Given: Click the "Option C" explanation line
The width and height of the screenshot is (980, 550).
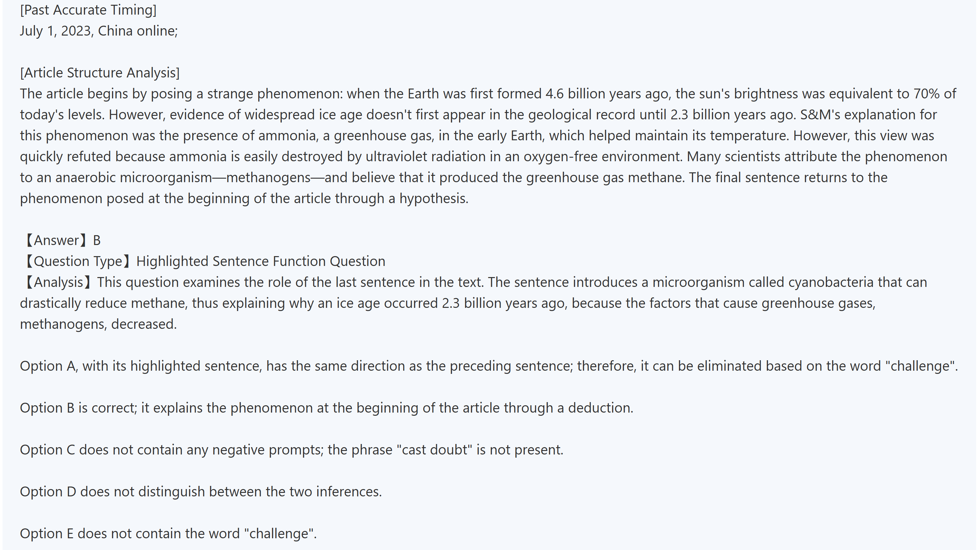Looking at the screenshot, I should [x=292, y=449].
